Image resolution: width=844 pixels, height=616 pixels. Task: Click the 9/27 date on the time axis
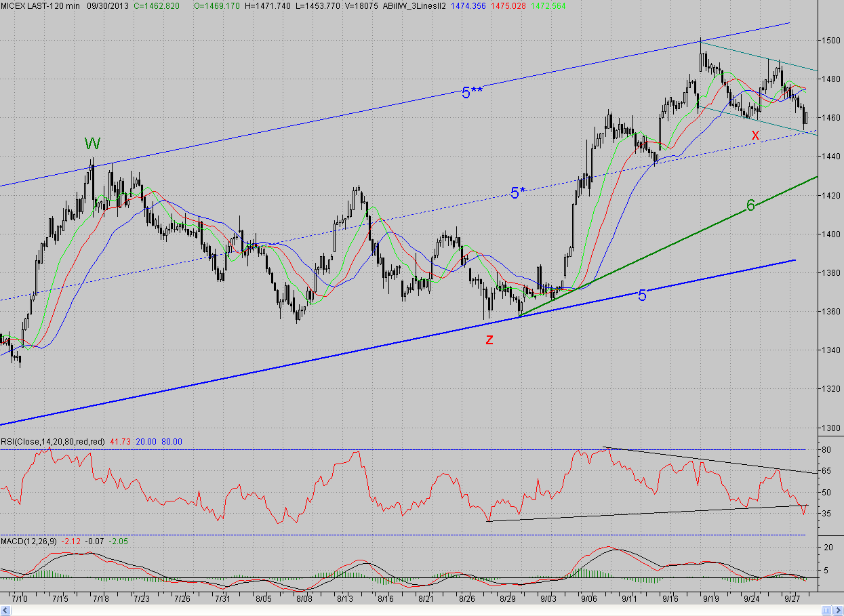(x=792, y=599)
